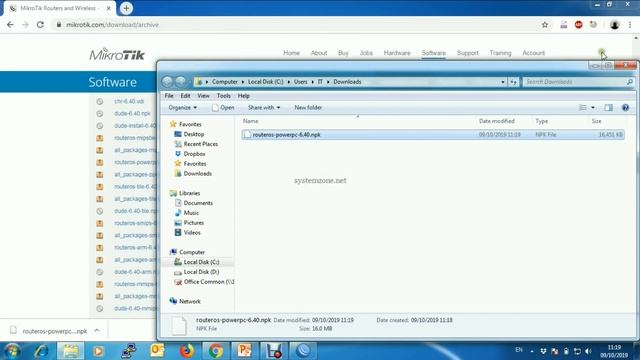Switch to Chrome on the taskbar
This screenshot has width=640, height=360.
pos(216,351)
